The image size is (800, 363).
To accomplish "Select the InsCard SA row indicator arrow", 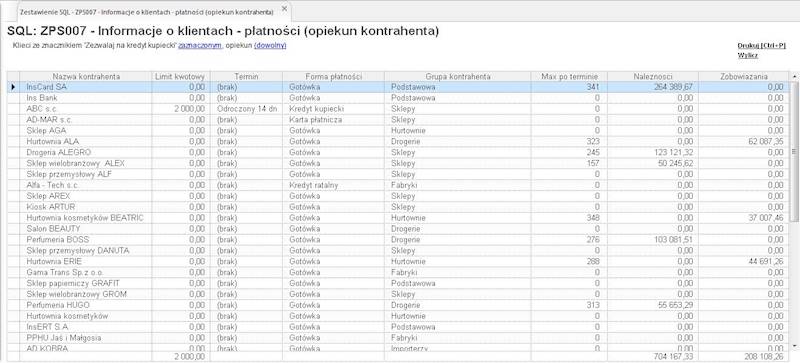I will coord(13,87).
